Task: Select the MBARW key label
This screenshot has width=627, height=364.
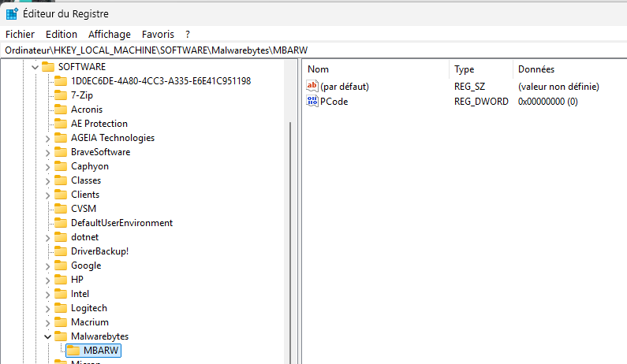Action: (x=101, y=351)
